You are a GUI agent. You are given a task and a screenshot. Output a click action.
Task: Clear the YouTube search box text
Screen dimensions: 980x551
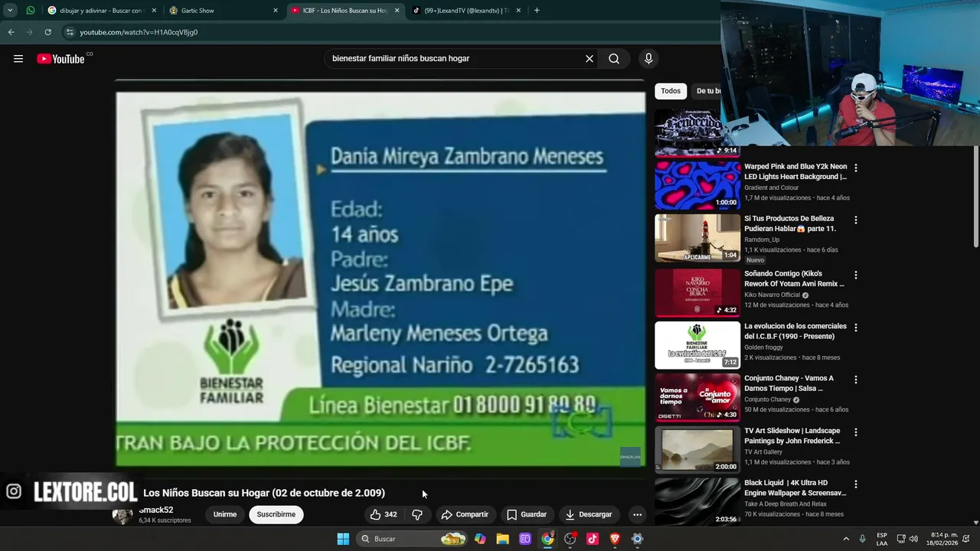(590, 59)
